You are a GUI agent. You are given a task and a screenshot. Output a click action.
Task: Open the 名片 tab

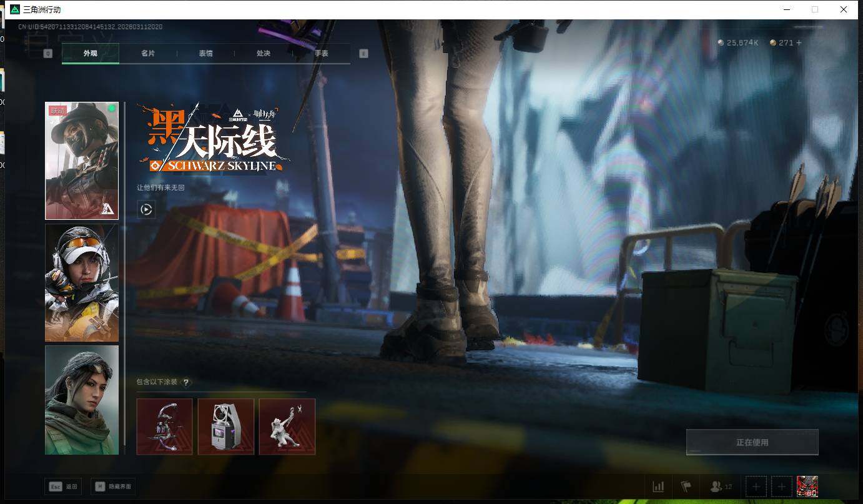148,54
